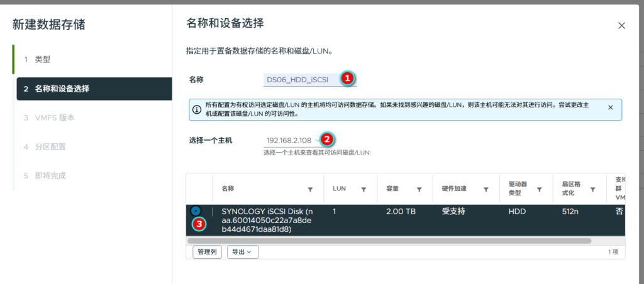Screen dimensions: 644x284
Task: Open the 容量 column filter
Action: 418,189
